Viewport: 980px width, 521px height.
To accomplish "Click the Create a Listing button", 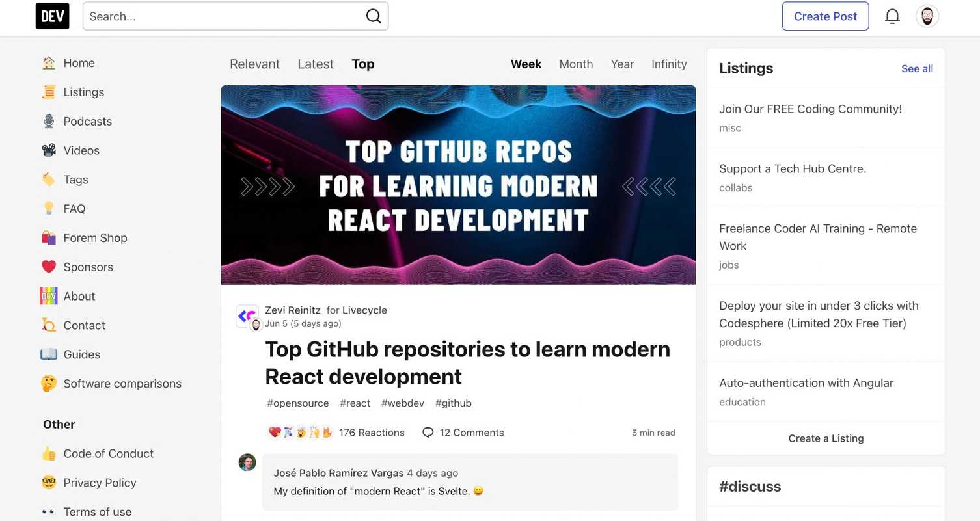I will pos(825,437).
